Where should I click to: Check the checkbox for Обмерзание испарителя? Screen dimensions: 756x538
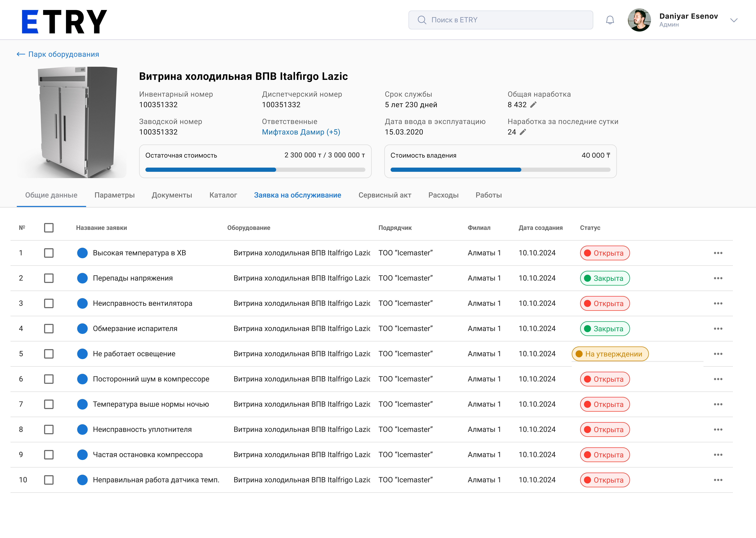[49, 329]
